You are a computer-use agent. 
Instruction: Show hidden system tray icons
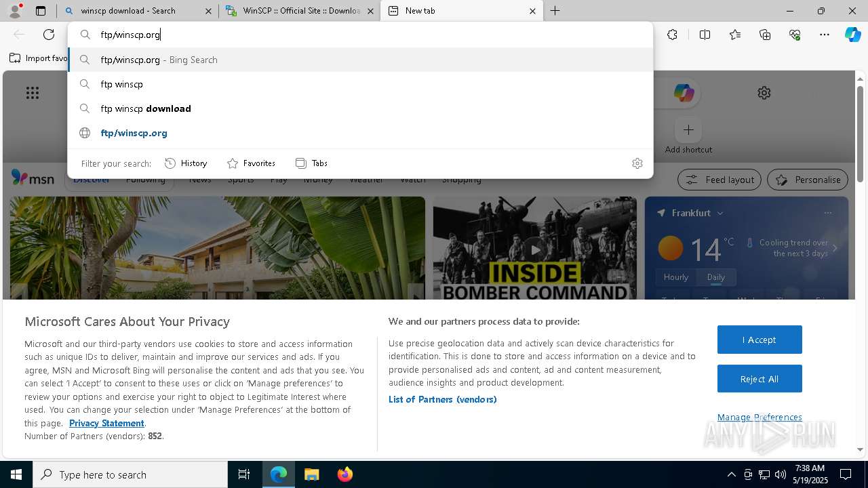point(731,474)
